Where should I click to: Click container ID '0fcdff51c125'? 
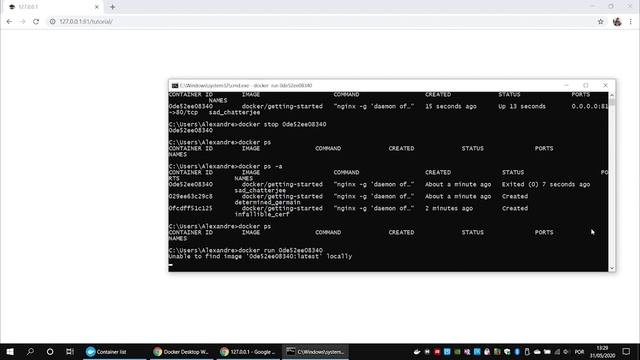click(x=191, y=208)
